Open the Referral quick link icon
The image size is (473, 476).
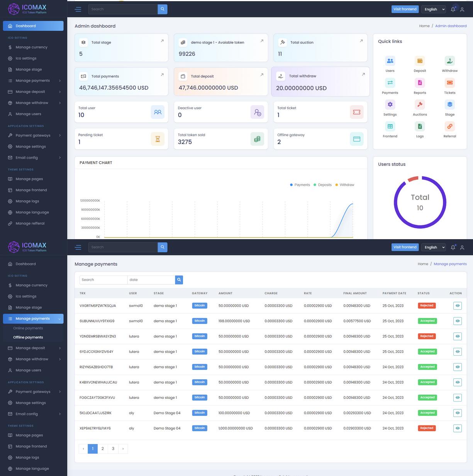[x=449, y=127]
